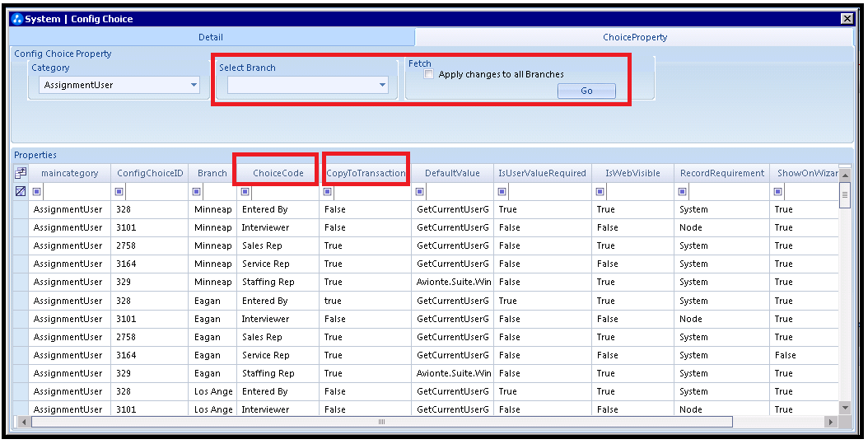This screenshot has height=444, width=868.
Task: Open filter operator icon under CopyToTransaction column
Action: pos(328,192)
